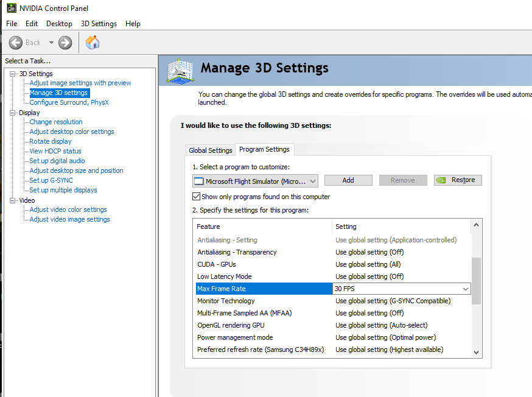The image size is (532, 397).
Task: Click the Feature column header
Action: (262, 227)
